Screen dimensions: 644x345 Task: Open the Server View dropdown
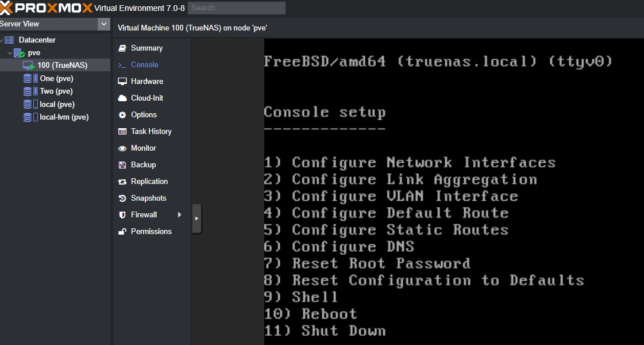[103, 24]
